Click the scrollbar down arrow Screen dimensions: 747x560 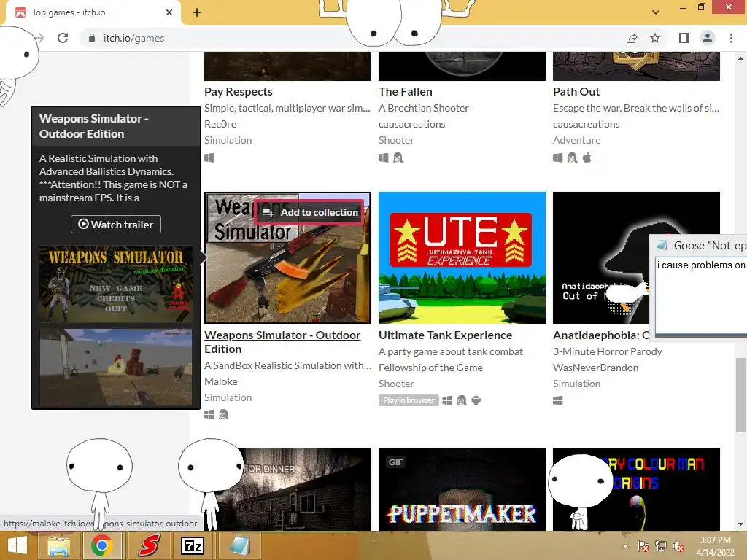click(740, 524)
